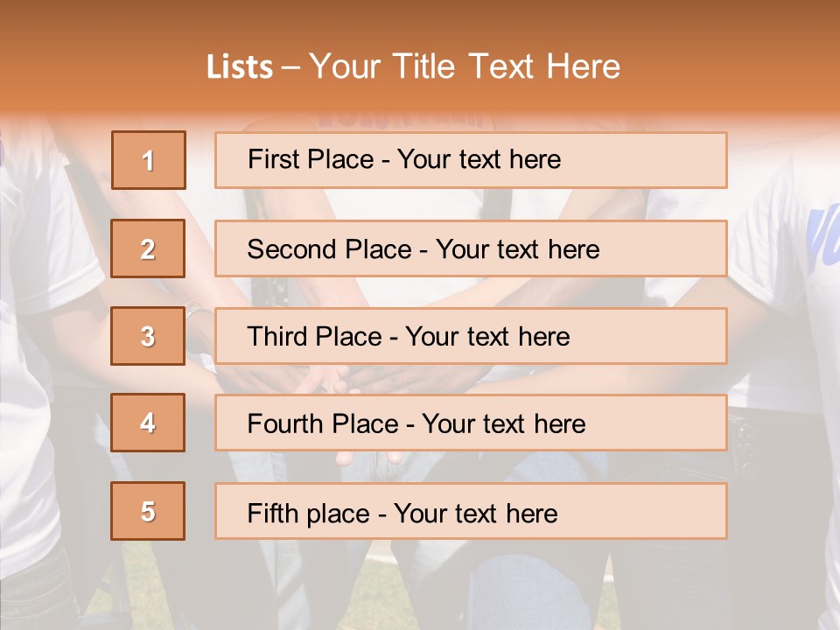Image resolution: width=840 pixels, height=630 pixels.
Task: Click the First Place text box
Action: click(x=471, y=160)
